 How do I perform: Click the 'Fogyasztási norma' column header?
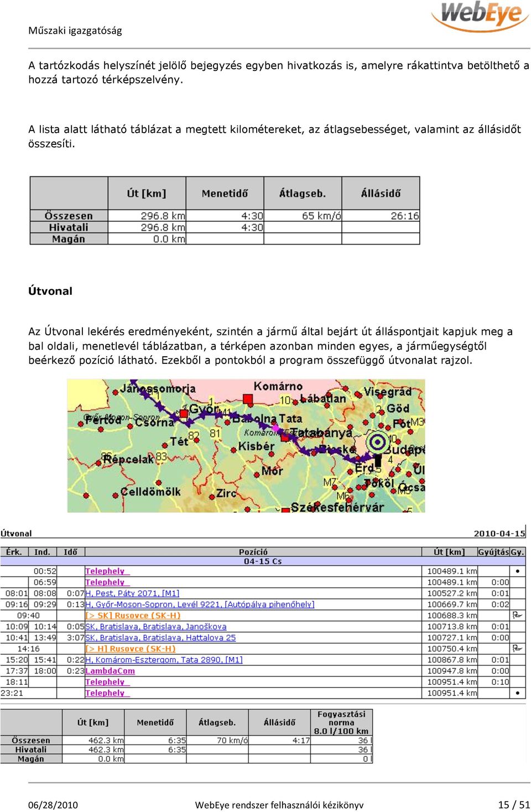click(341, 722)
